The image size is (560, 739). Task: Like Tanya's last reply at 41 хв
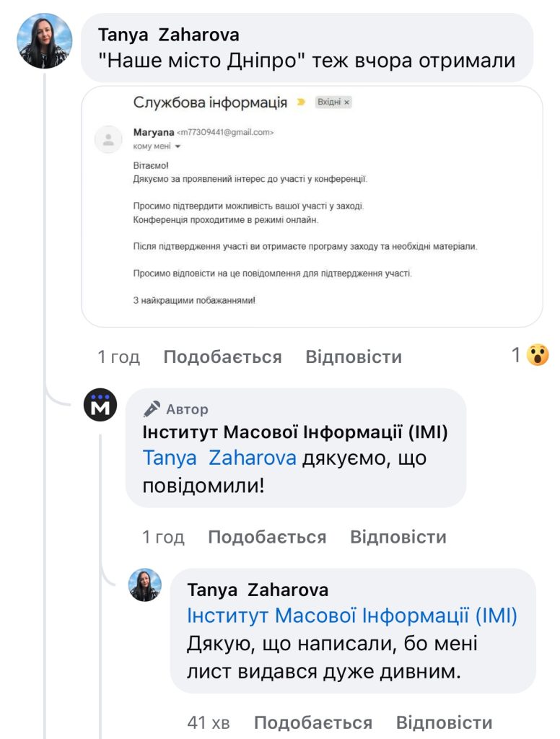pyautogui.click(x=313, y=722)
